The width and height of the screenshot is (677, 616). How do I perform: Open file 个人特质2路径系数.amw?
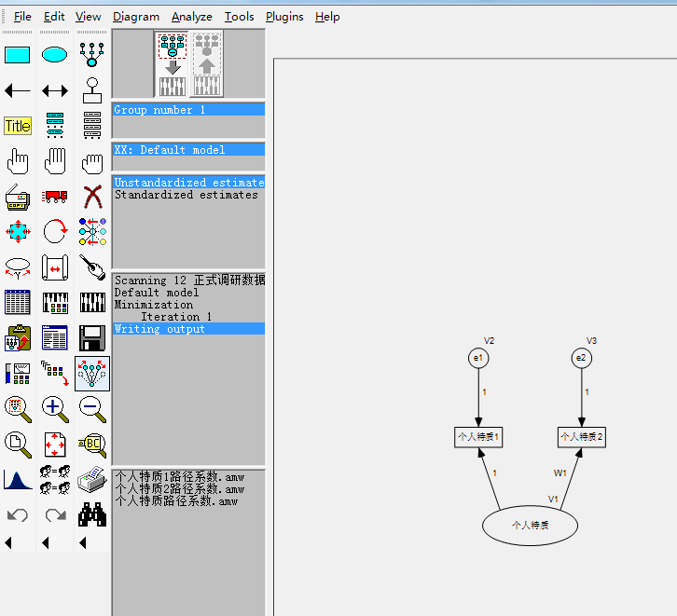click(180, 488)
